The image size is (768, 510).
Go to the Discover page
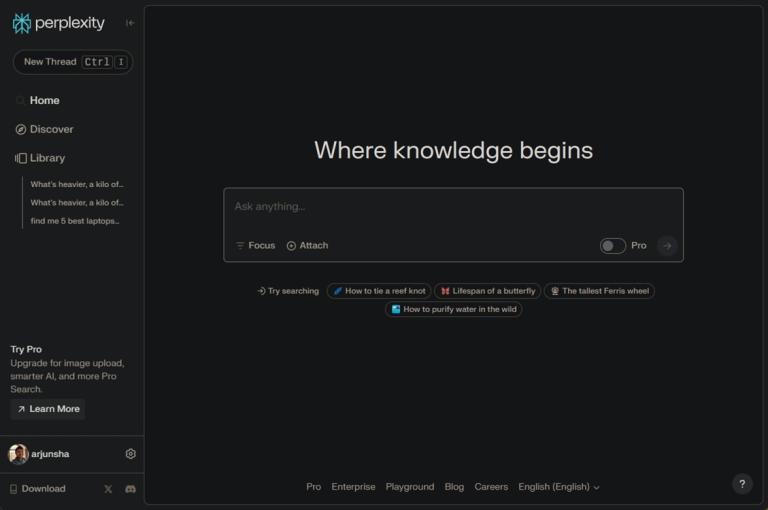coord(51,129)
